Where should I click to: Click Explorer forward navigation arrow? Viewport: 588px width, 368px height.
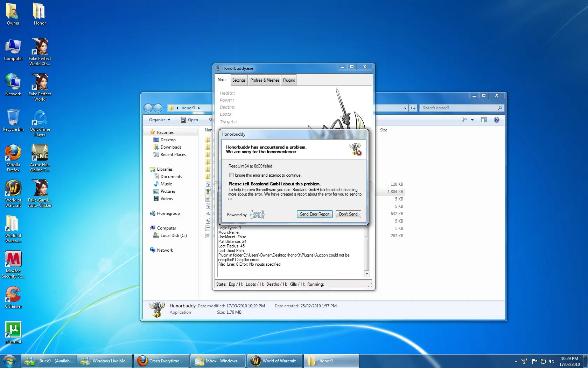point(158,108)
